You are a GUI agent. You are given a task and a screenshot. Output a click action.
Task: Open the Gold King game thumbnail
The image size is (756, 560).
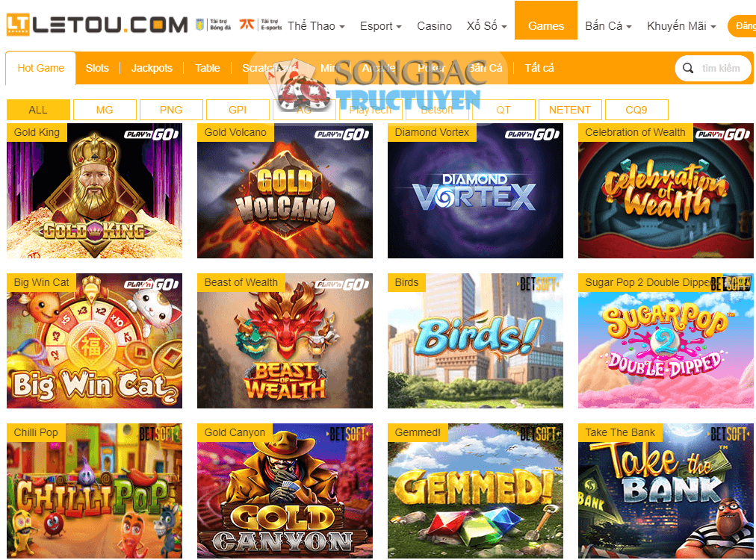click(94, 191)
